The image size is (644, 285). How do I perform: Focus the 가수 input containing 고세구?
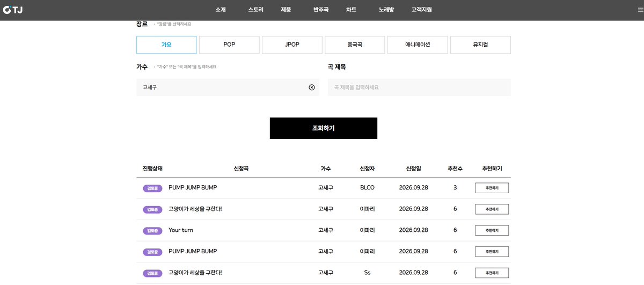[x=228, y=87]
